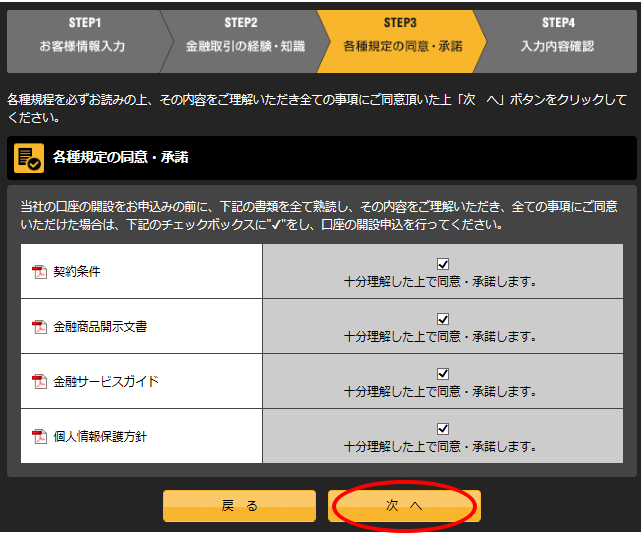
Task: Toggle the 金融商品開示文書 agreement checkbox
Action: tap(443, 319)
